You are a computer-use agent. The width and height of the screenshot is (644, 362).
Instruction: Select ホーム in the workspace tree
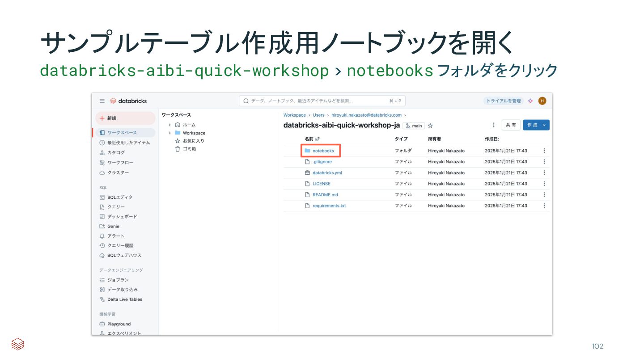[189, 125]
